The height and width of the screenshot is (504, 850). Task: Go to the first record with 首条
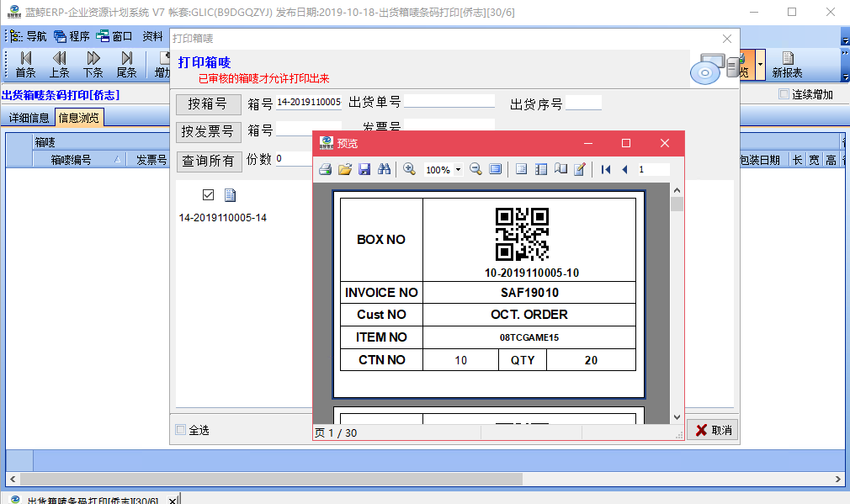25,65
